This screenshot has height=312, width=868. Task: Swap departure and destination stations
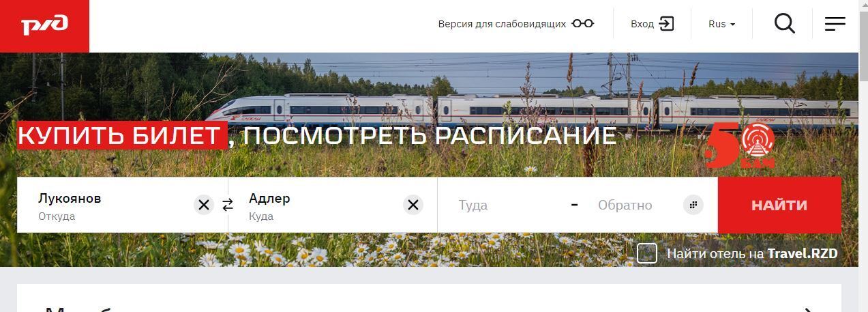228,205
